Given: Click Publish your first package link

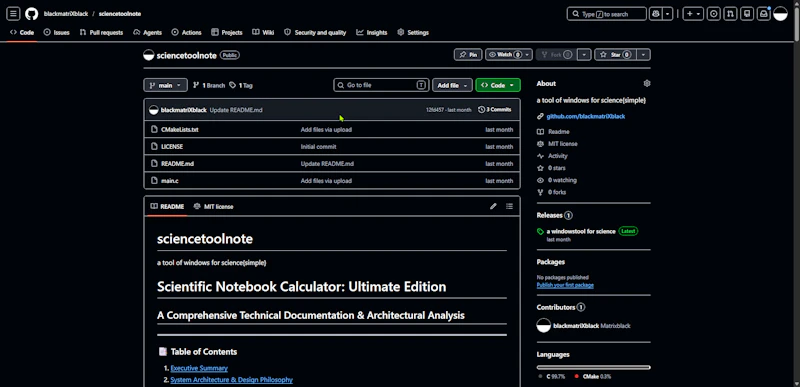Looking at the screenshot, I should pyautogui.click(x=565, y=285).
